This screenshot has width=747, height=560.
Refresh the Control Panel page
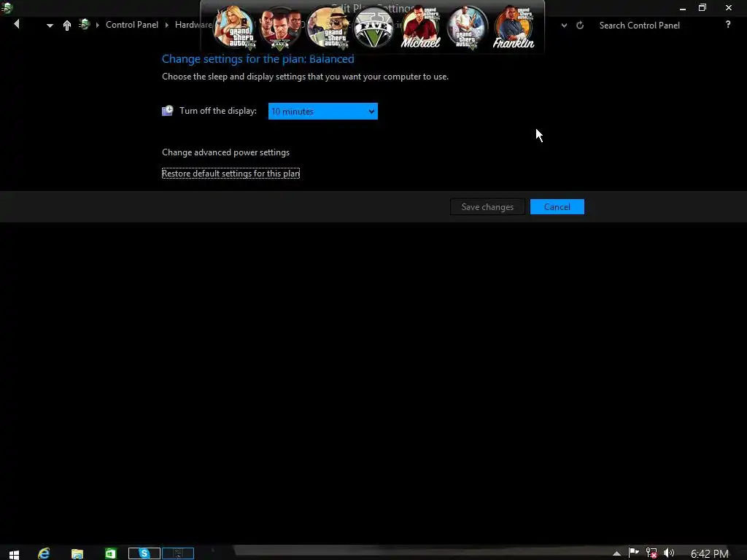pos(580,26)
